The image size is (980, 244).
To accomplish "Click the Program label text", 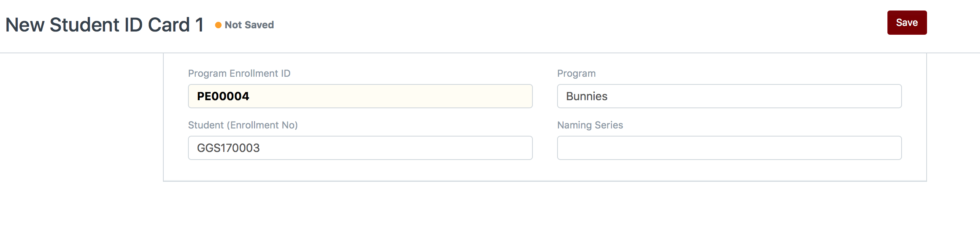I will pyautogui.click(x=577, y=74).
